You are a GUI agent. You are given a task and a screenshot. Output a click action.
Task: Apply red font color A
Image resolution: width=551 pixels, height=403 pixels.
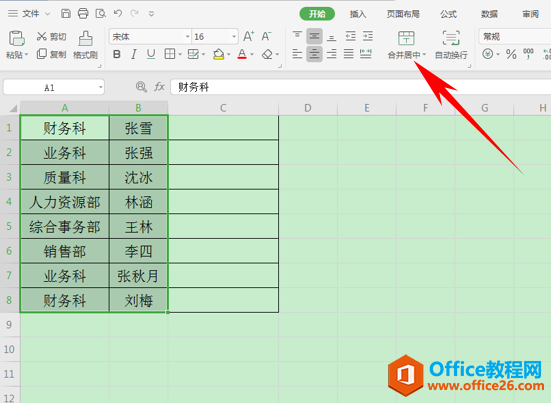(242, 54)
